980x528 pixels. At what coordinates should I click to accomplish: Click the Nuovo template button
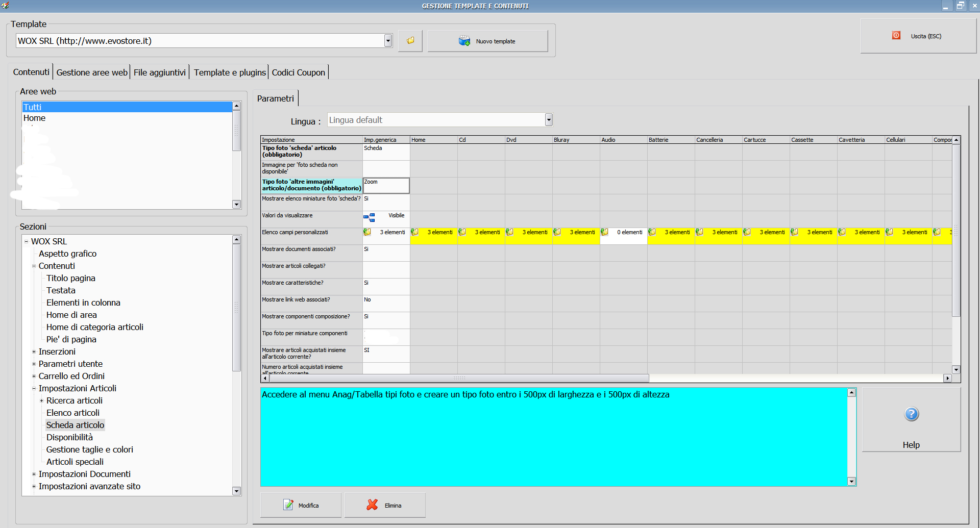tap(487, 41)
